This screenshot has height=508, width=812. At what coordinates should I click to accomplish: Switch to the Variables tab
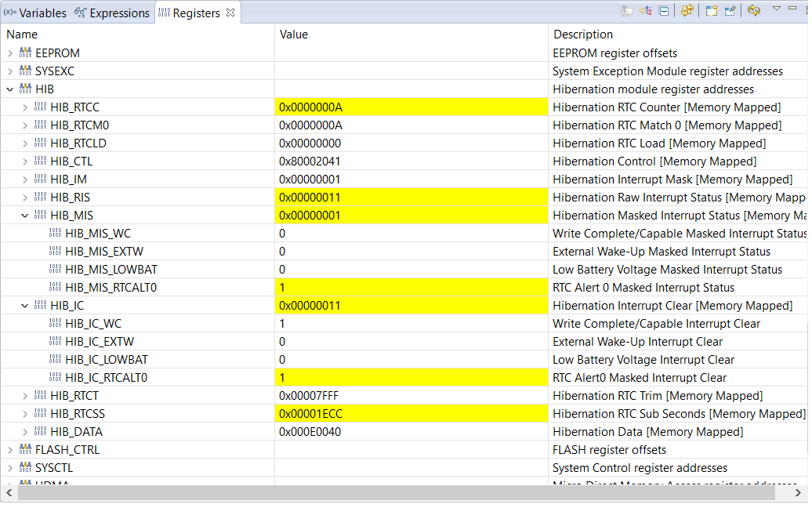coord(35,13)
